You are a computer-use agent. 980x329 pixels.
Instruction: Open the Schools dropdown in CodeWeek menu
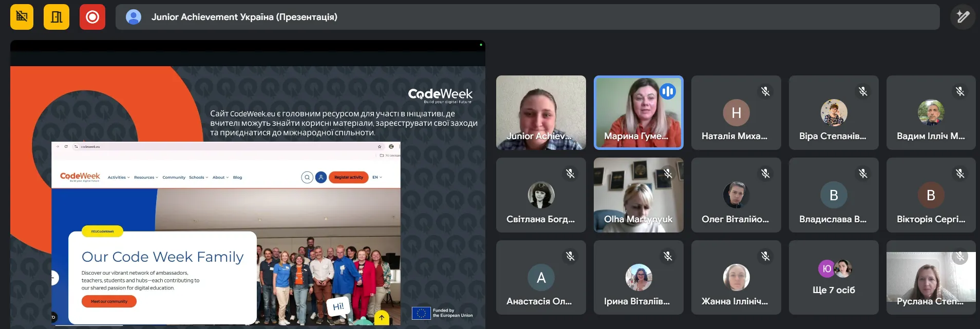[198, 178]
